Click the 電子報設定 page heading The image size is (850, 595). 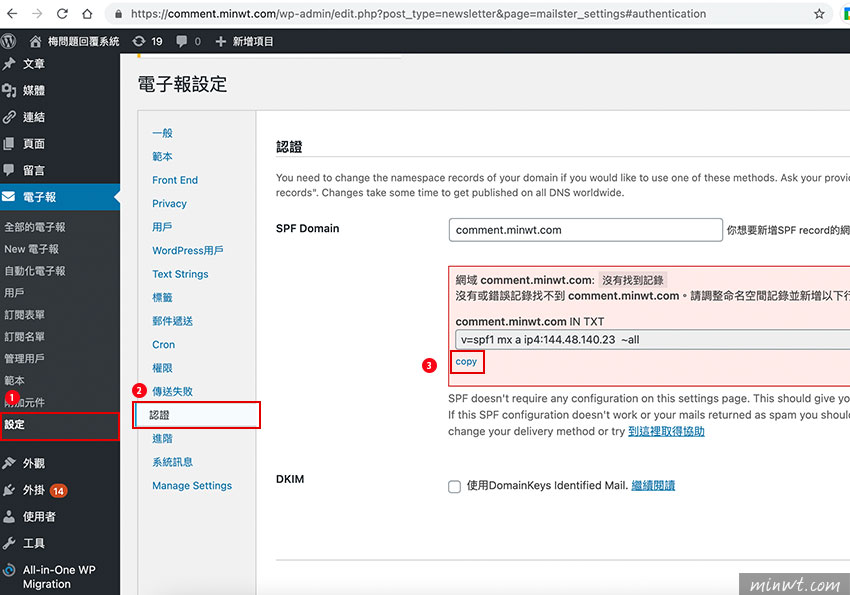[183, 84]
